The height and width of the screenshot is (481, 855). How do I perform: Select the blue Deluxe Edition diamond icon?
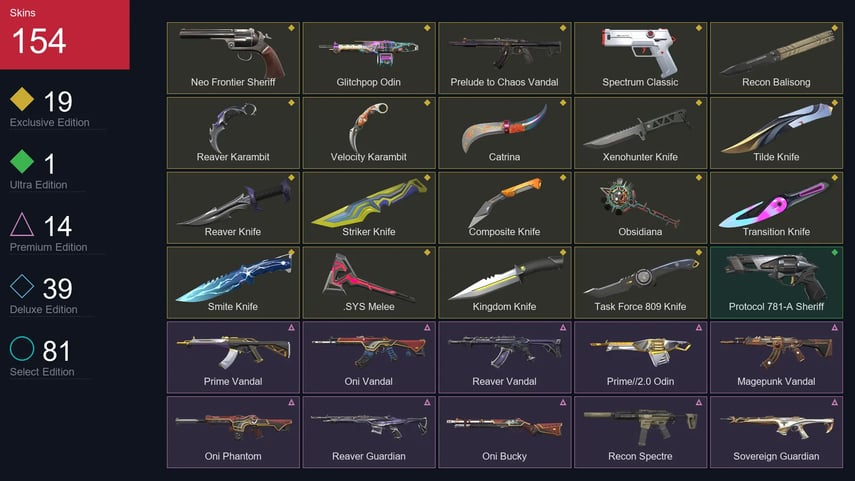tap(22, 286)
